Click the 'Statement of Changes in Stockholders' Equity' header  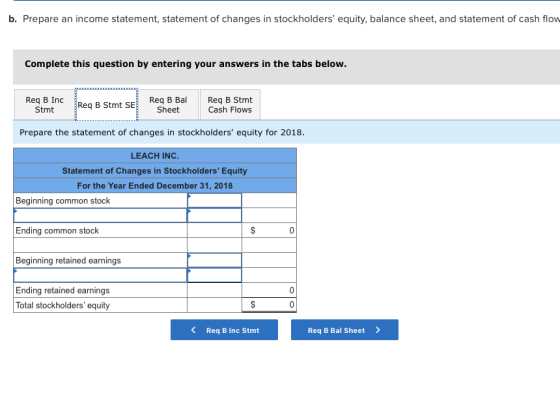point(155,171)
